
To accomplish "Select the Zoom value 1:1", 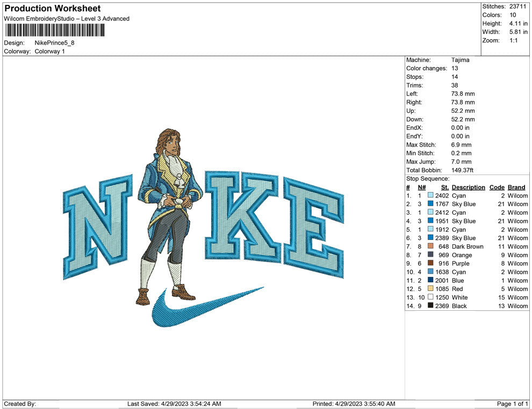I will coord(513,41).
